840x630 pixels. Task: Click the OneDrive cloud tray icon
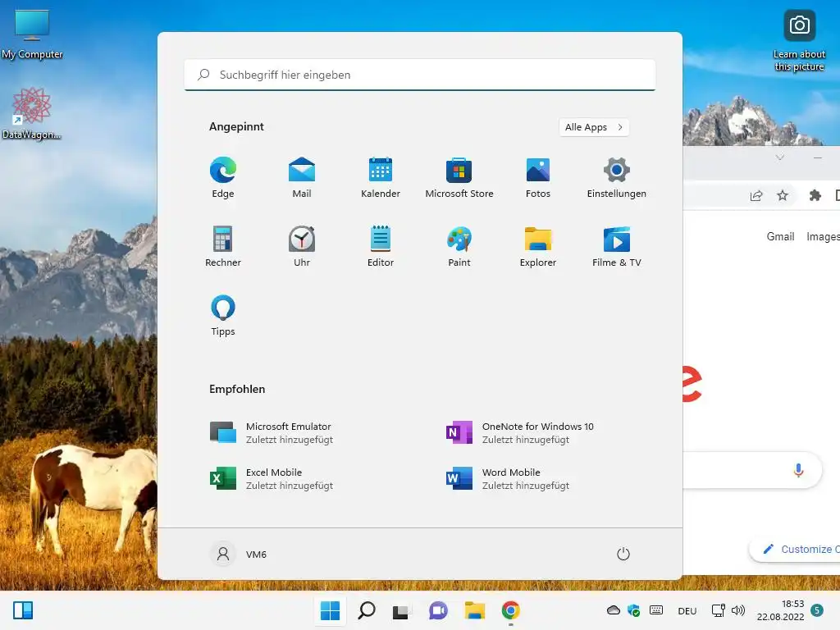pos(614,610)
